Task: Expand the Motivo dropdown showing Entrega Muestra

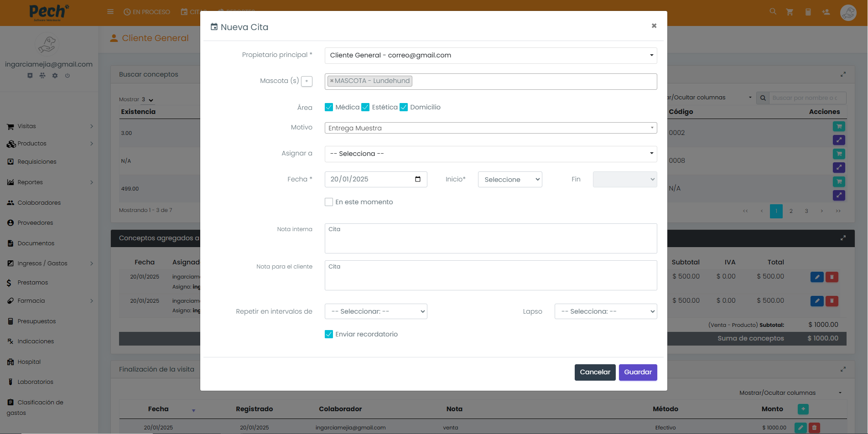Action: (490, 128)
